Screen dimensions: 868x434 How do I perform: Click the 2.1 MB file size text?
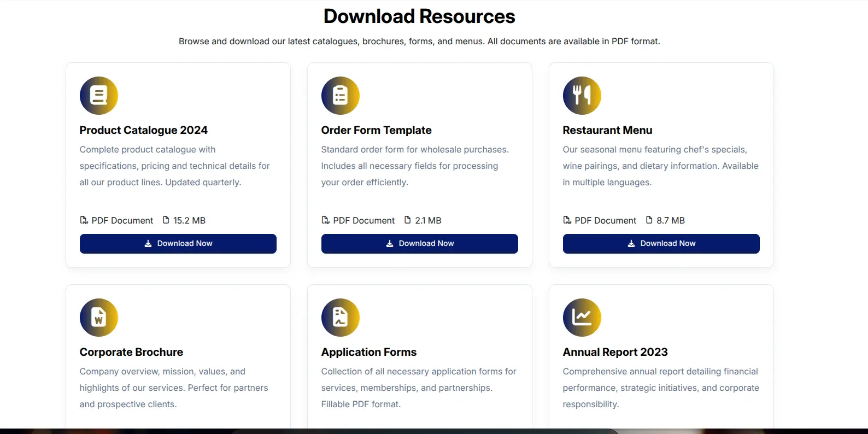[x=428, y=220]
